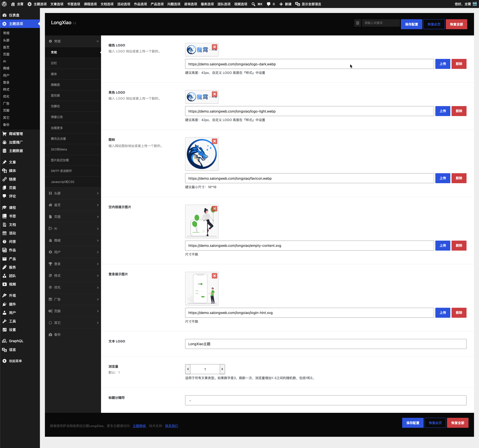479x448 pixels.
Task: Open 插件 plugins menu
Action: tap(20, 304)
